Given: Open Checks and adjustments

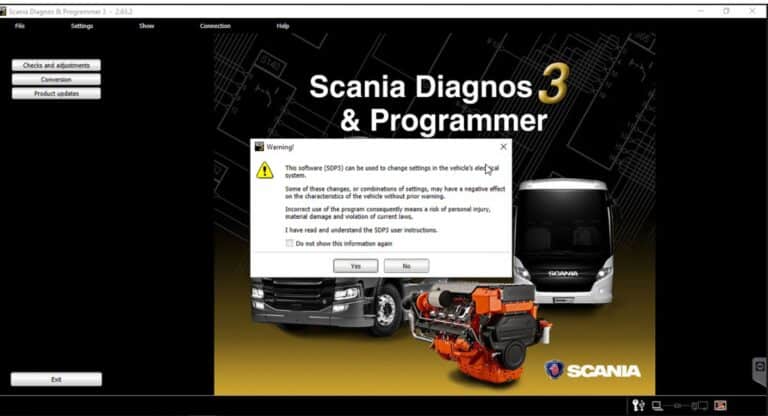Looking at the screenshot, I should coord(56,65).
